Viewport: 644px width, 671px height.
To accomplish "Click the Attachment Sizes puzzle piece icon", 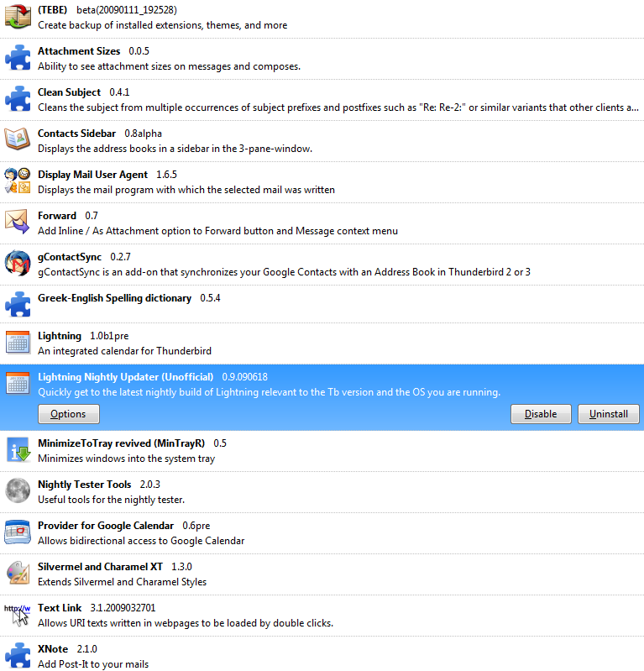I will [18, 57].
